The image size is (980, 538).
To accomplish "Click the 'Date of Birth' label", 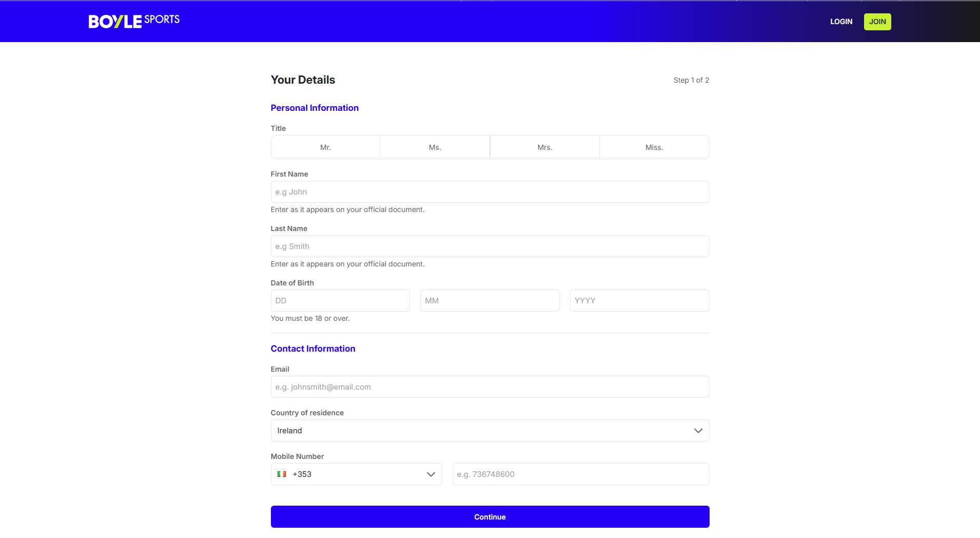I will point(292,283).
